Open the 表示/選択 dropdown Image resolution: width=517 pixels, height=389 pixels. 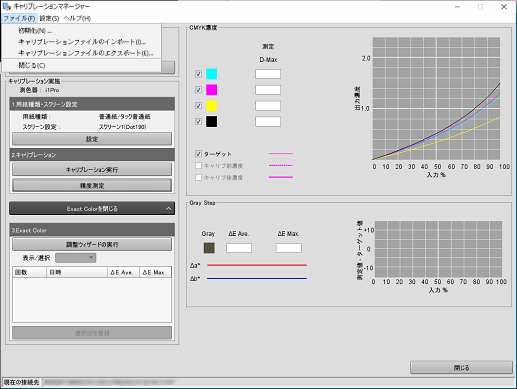pyautogui.click(x=76, y=258)
